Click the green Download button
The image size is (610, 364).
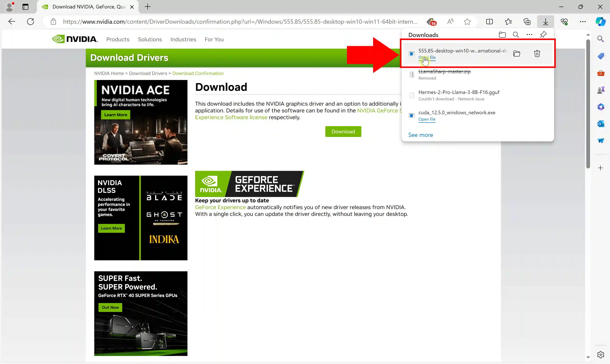click(x=343, y=131)
